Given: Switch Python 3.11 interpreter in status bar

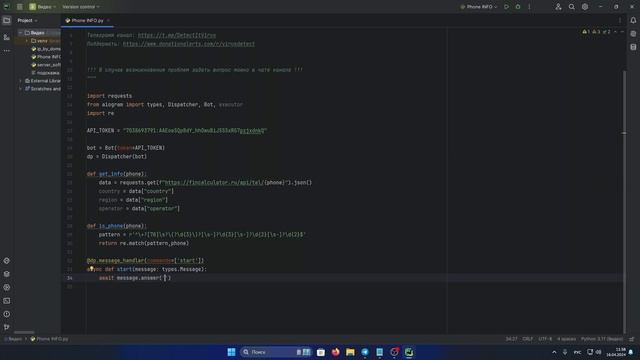Looking at the screenshot, I should click(x=602, y=339).
